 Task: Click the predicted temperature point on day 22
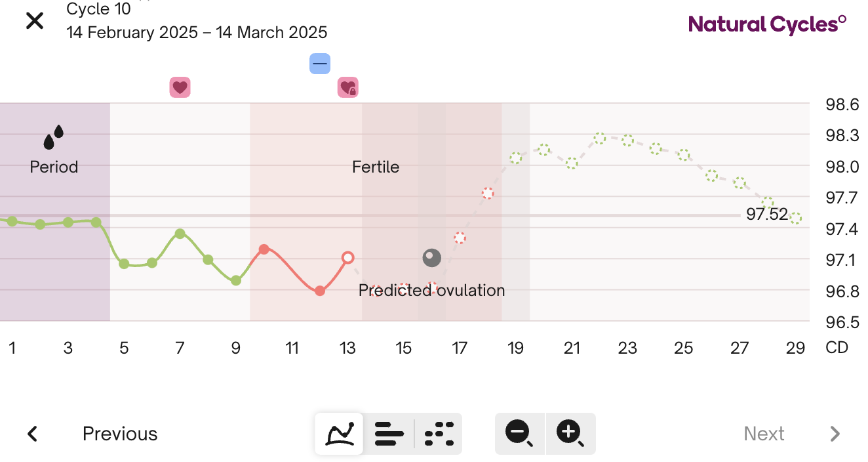point(600,138)
